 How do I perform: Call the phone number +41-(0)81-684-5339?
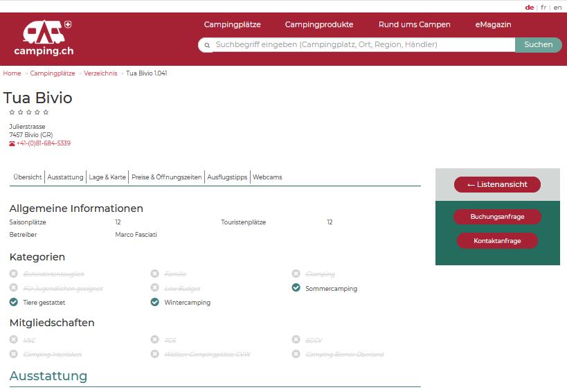(44, 143)
